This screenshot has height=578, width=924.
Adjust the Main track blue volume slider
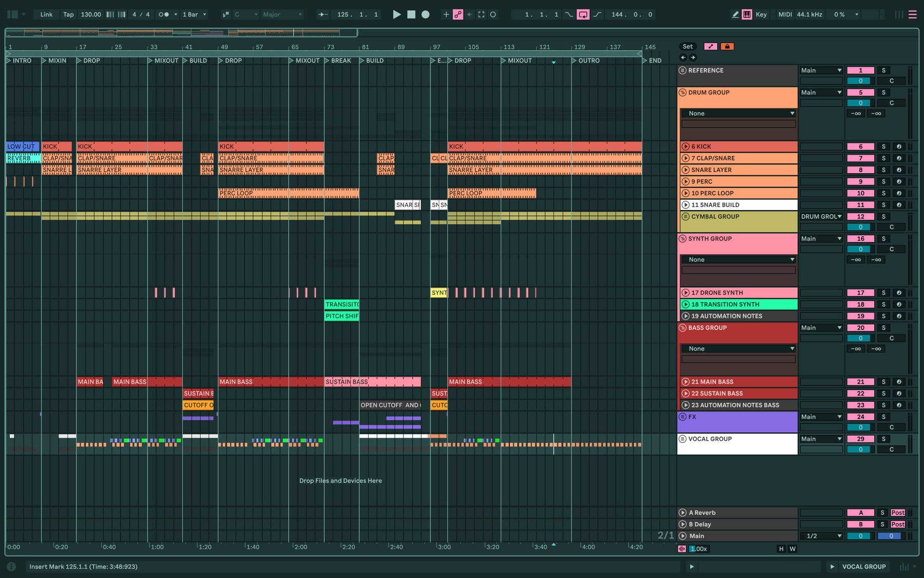(891, 536)
